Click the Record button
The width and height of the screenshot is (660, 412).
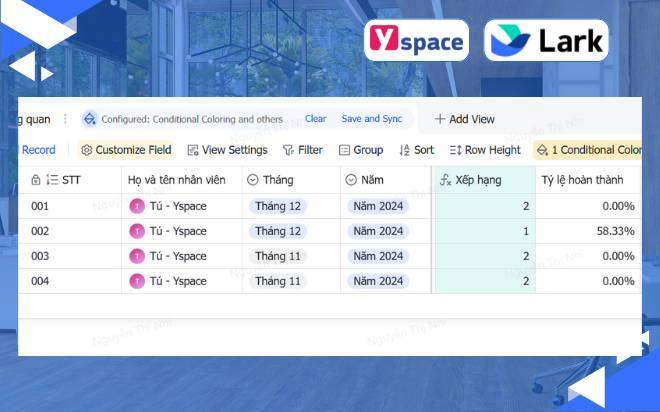tap(38, 150)
